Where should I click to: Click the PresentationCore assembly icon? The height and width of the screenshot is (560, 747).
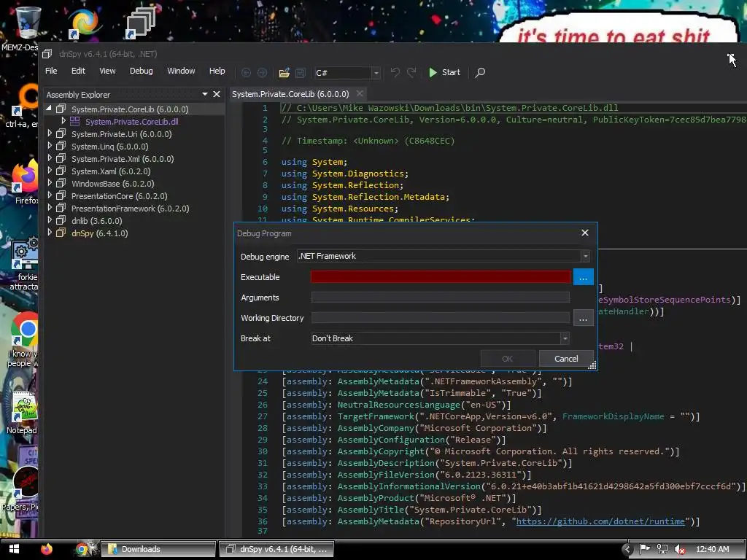click(61, 195)
